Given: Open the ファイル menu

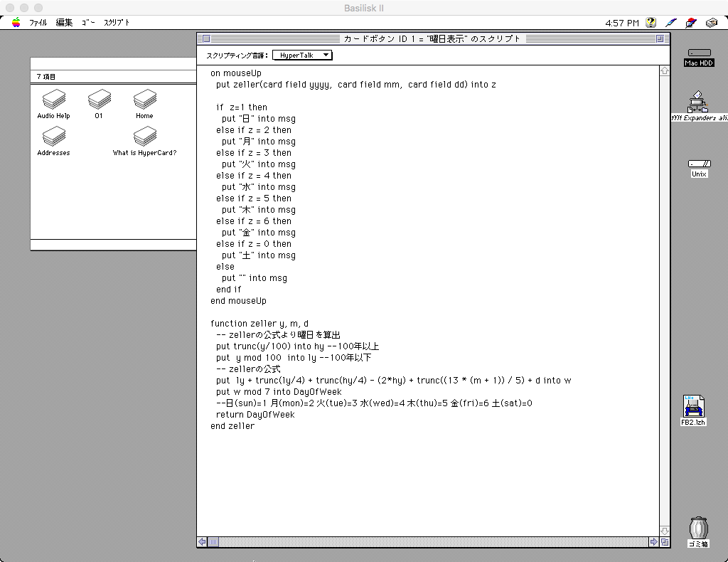Looking at the screenshot, I should [38, 22].
